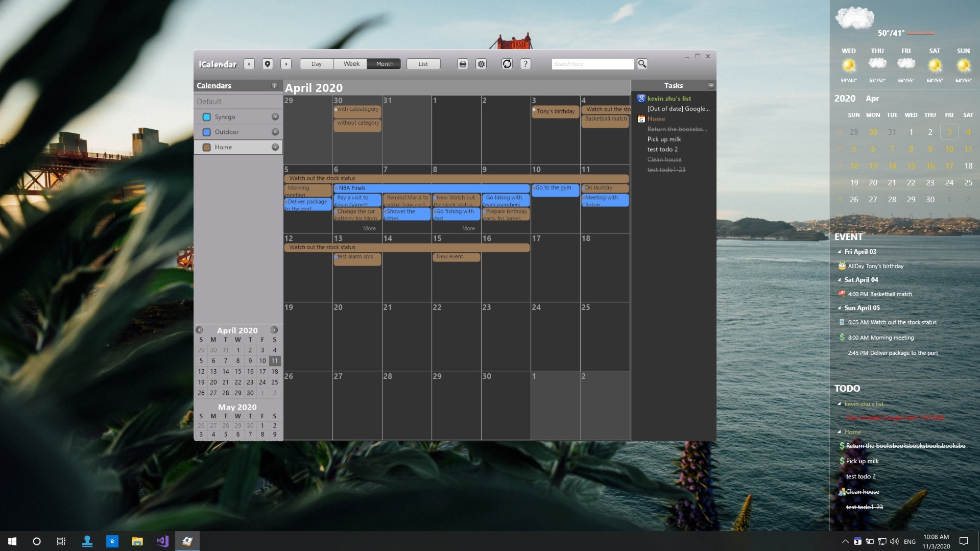
Task: Run a search with the magnifier icon
Action: (x=642, y=64)
